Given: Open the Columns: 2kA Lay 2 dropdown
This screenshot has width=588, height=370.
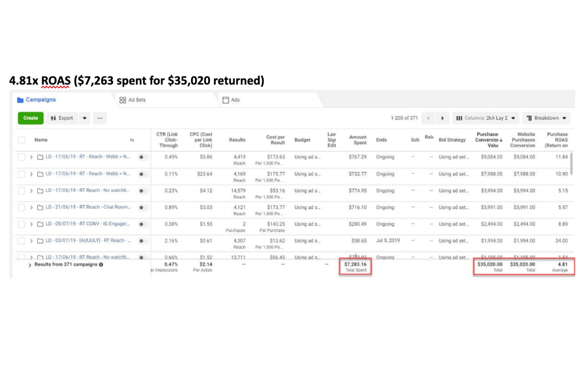Looking at the screenshot, I should pos(486,118).
